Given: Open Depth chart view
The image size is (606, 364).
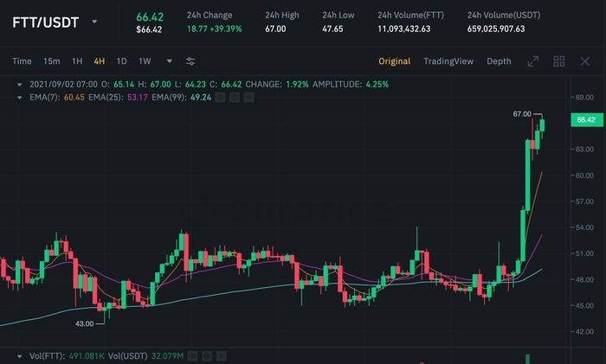Looking at the screenshot, I should [x=499, y=61].
